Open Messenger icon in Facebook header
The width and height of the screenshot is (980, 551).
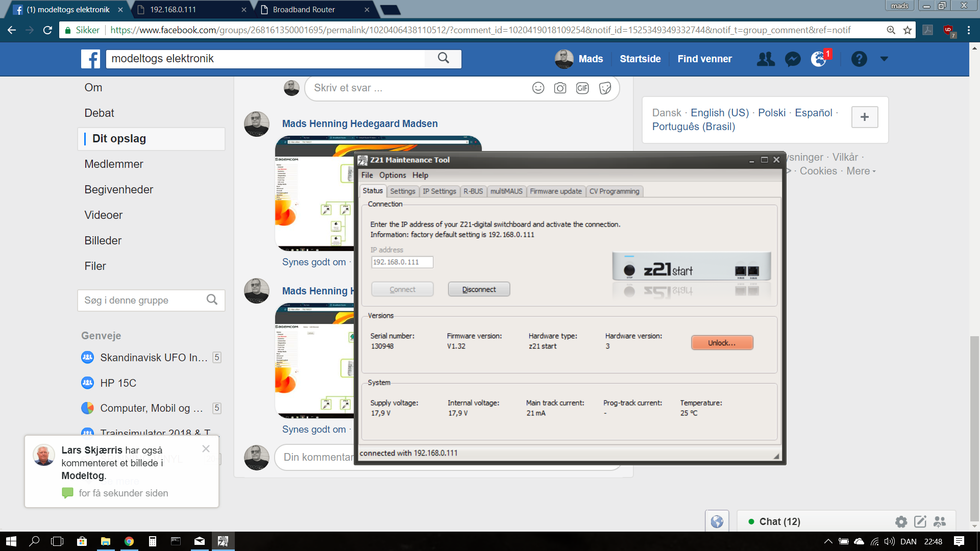(x=793, y=59)
